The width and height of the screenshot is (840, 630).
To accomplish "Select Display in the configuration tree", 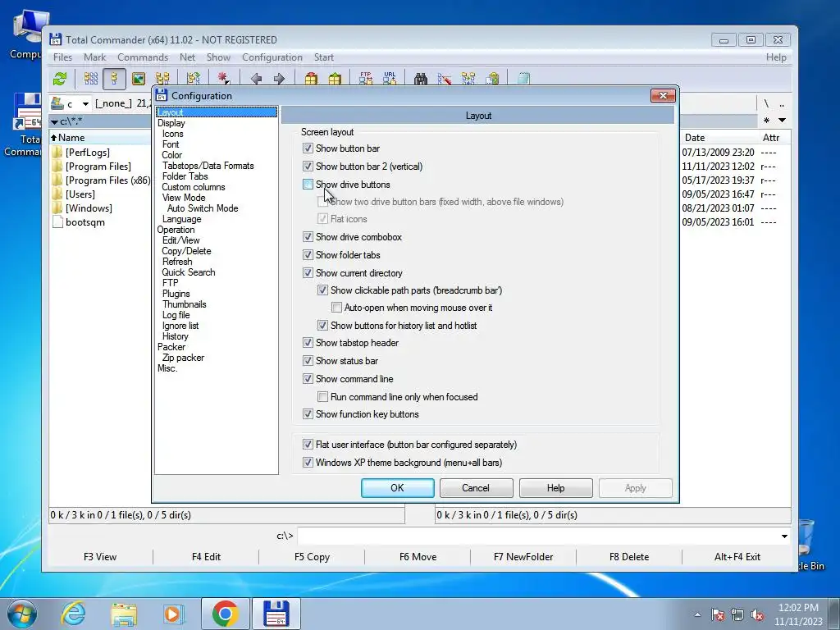I will (x=171, y=123).
